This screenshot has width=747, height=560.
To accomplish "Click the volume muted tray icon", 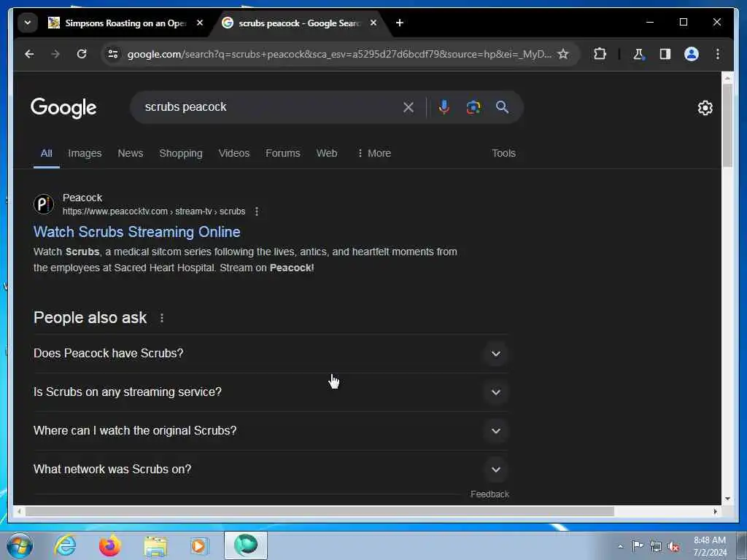I will [x=673, y=547].
